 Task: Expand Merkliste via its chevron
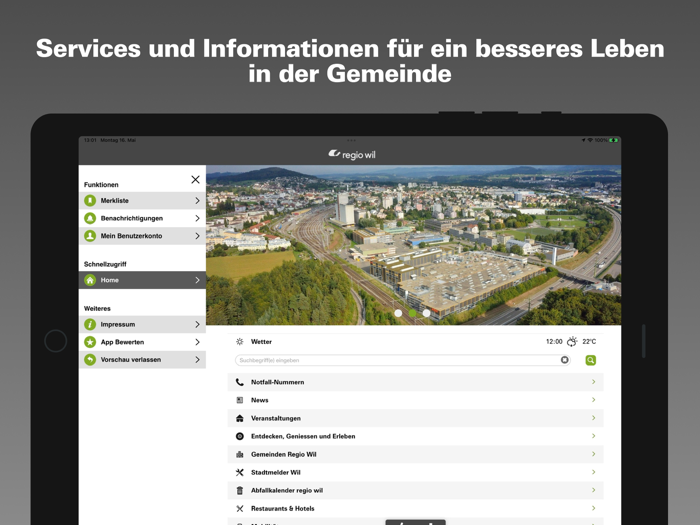(197, 201)
